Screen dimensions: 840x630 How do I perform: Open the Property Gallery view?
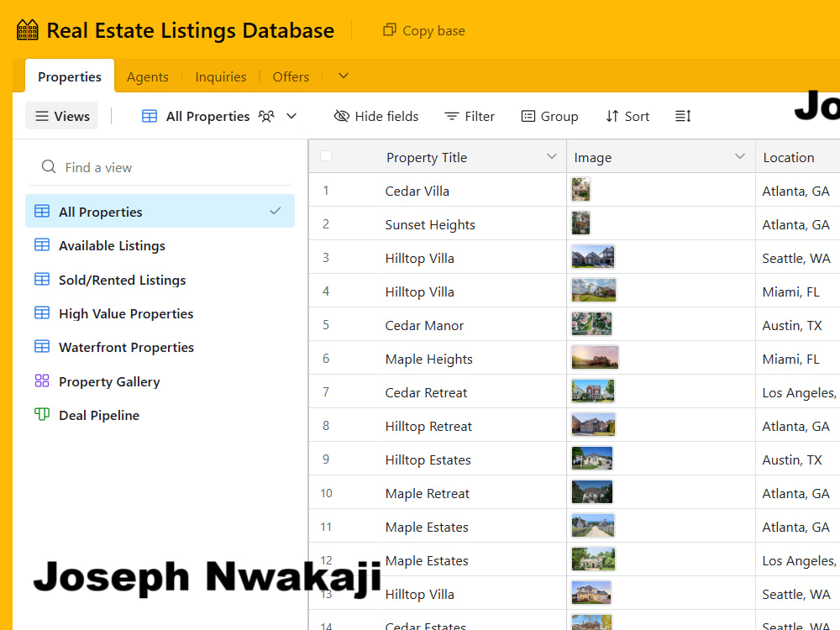160,381
